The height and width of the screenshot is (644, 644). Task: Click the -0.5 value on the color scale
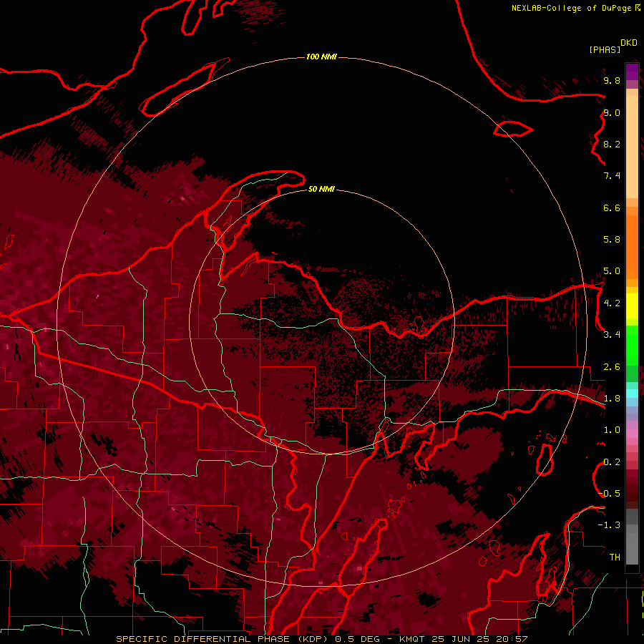point(609,494)
